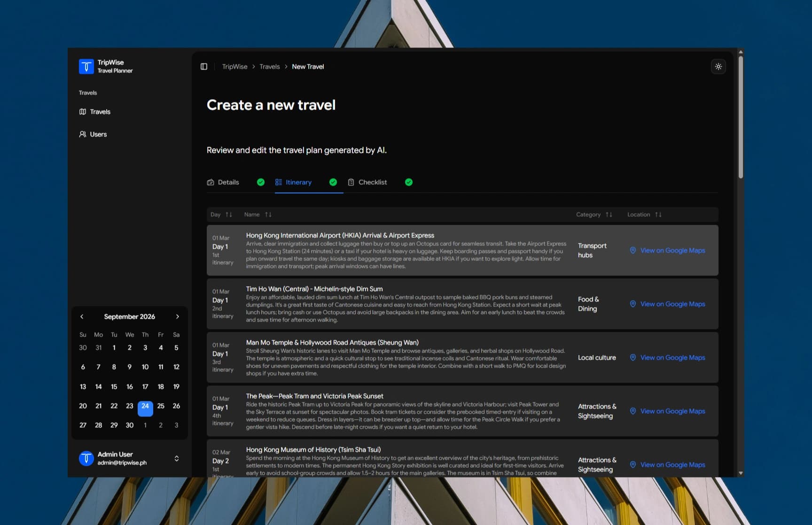Click the Peak Tram itinerary title

click(314, 396)
